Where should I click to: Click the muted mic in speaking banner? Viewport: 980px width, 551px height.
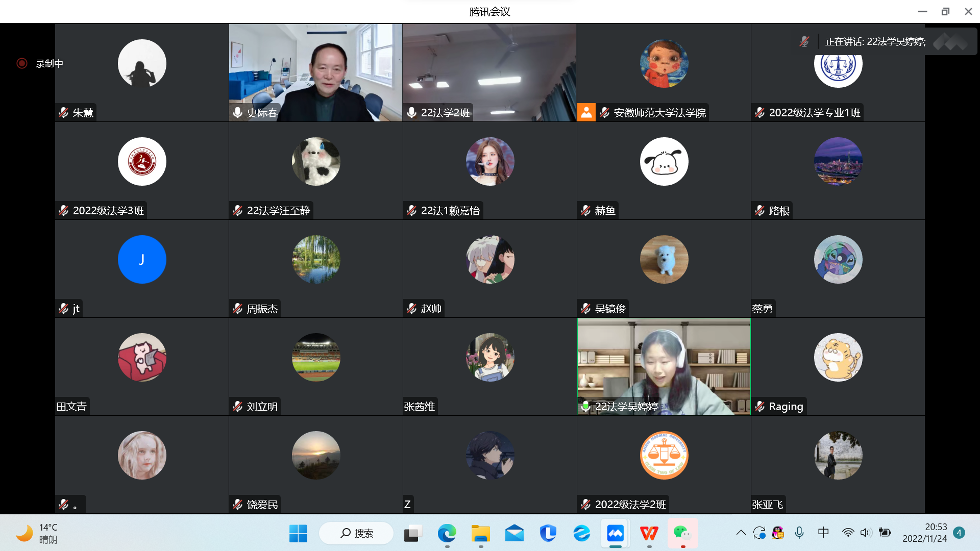tap(804, 42)
